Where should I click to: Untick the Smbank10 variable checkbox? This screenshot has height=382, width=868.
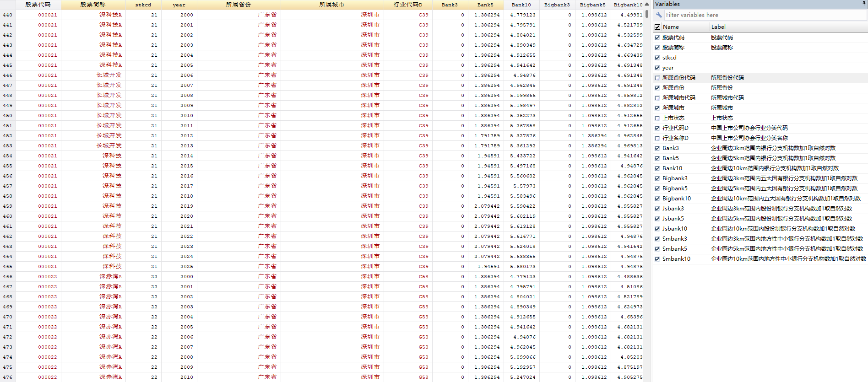(x=657, y=259)
